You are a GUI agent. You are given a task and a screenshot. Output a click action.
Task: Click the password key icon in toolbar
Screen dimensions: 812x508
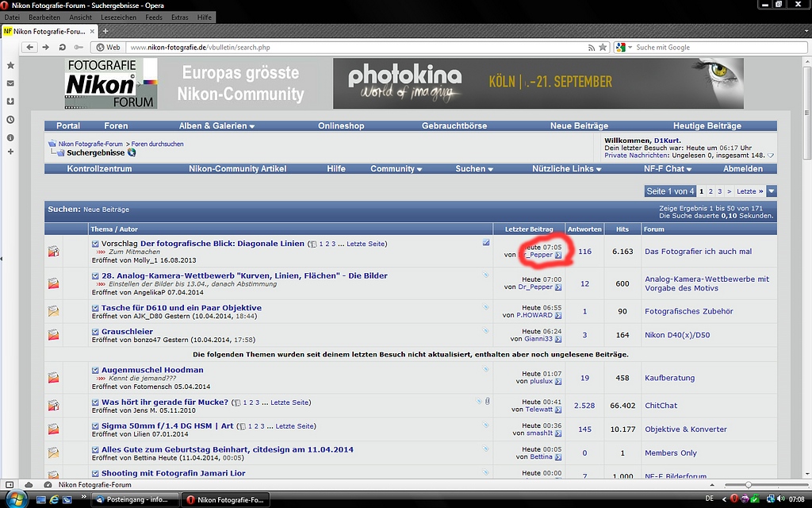[79, 47]
